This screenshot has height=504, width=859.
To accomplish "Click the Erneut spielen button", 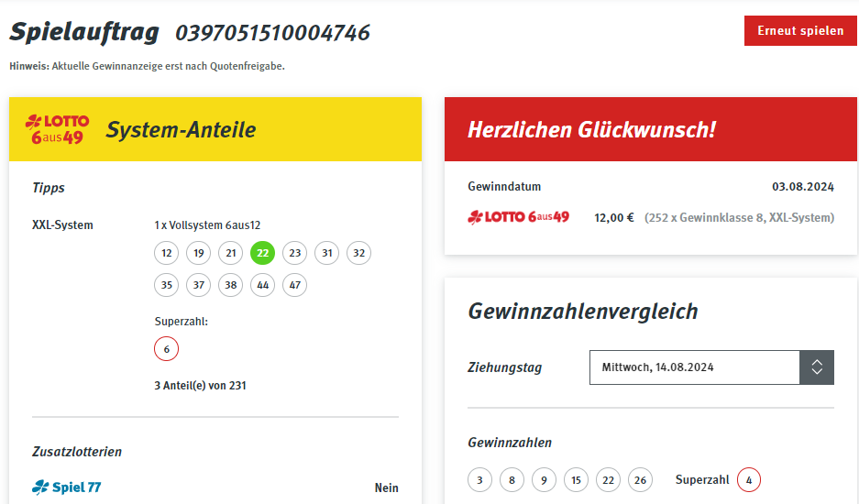I will tap(800, 30).
